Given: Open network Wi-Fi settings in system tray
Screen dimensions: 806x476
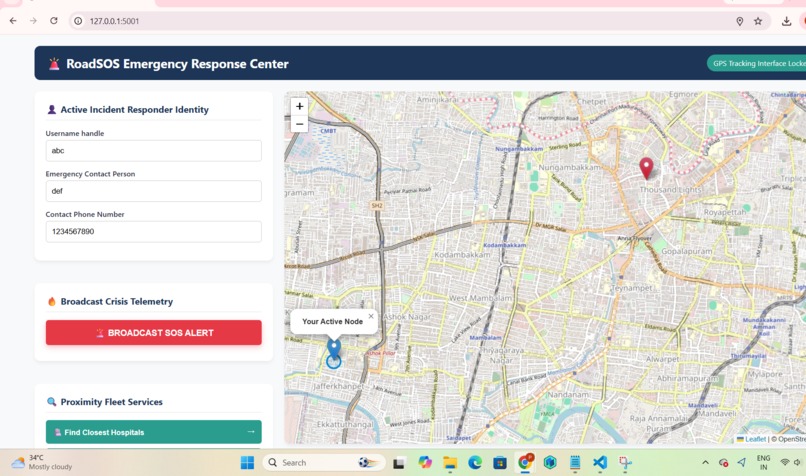Looking at the screenshot, I should pyautogui.click(x=784, y=463).
